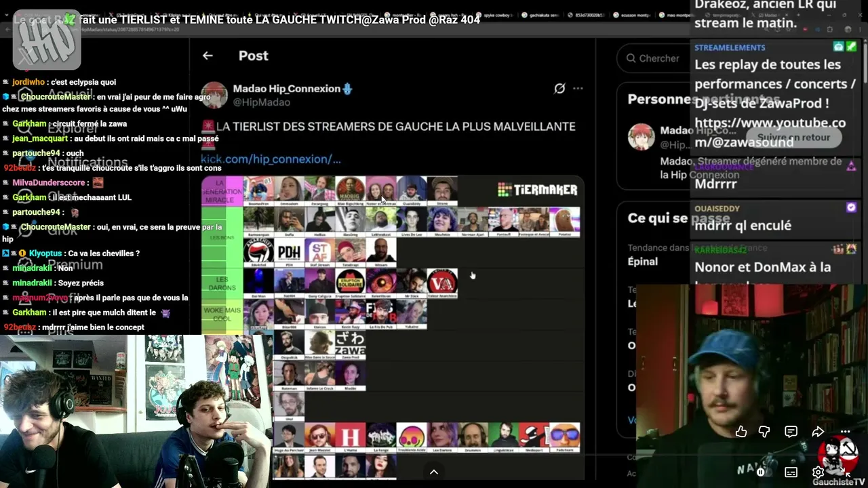The image size is (868, 488).
Task: Select the La Fange logo item
Action: (380, 436)
